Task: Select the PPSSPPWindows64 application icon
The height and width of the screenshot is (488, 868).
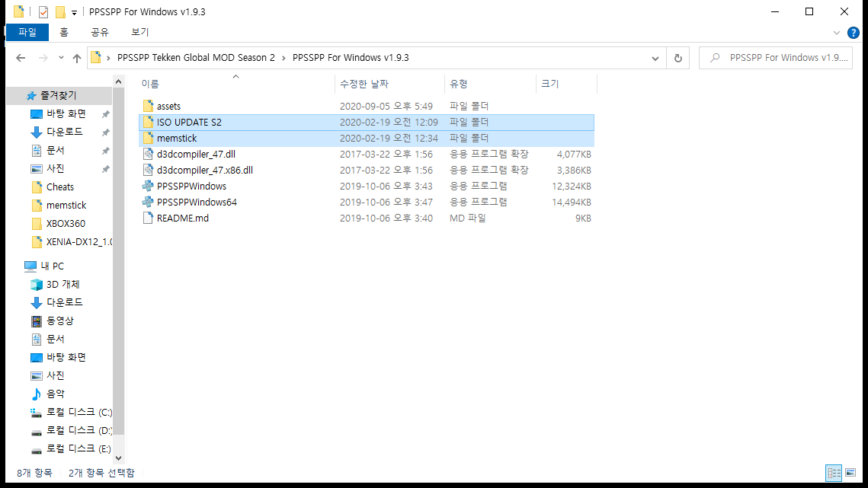Action: [x=148, y=202]
